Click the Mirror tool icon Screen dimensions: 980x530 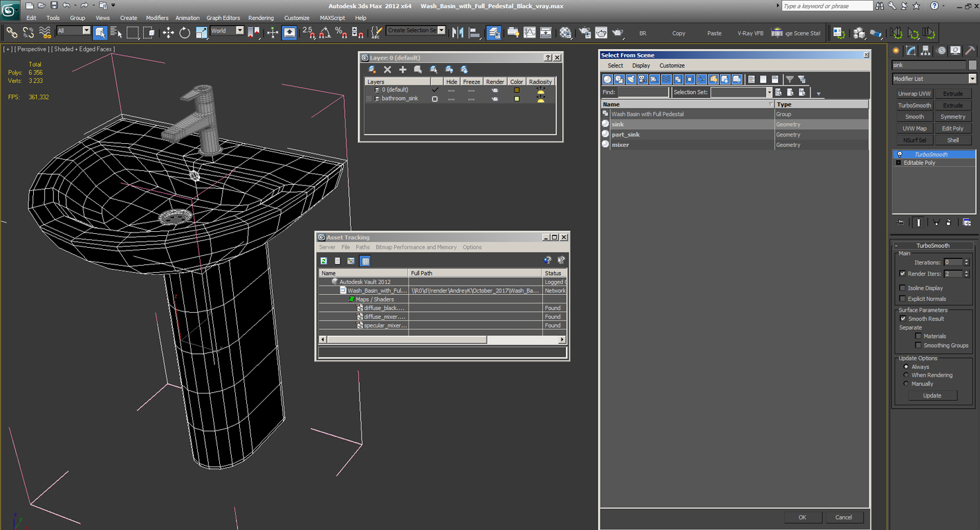458,32
